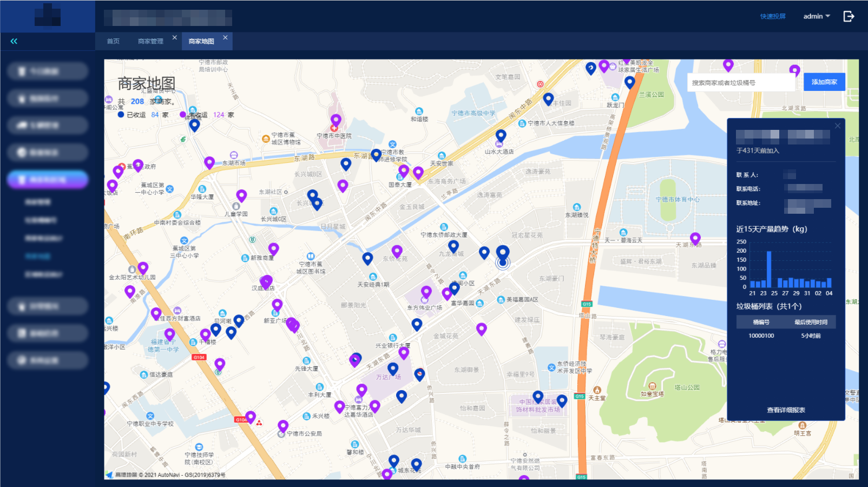Image resolution: width=868 pixels, height=487 pixels.
Task: Click the blue pin near 东侨花苑
Action: tap(367, 258)
